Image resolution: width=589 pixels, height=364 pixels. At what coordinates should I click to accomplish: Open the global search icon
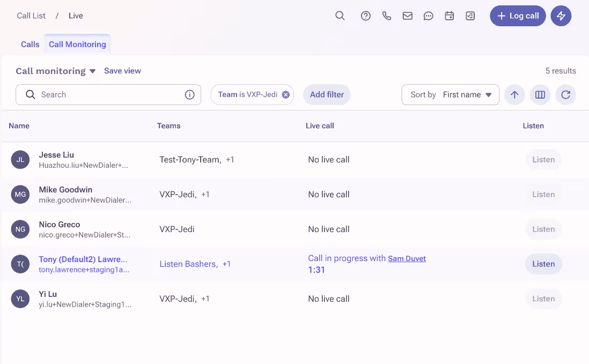340,16
